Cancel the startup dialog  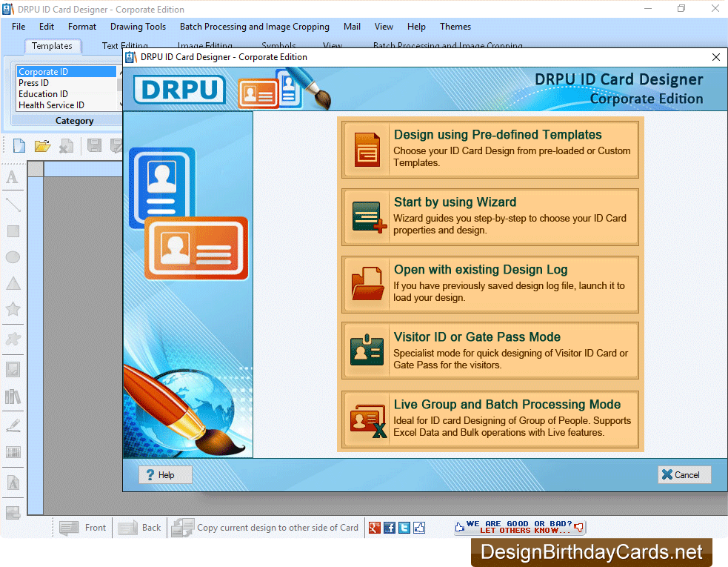pos(684,475)
